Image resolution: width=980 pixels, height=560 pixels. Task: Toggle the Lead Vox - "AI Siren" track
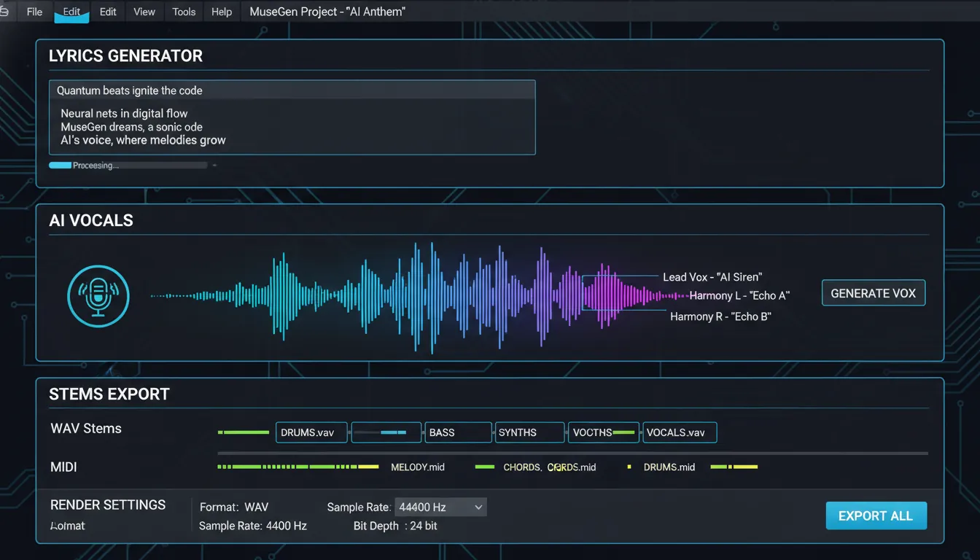tap(712, 277)
